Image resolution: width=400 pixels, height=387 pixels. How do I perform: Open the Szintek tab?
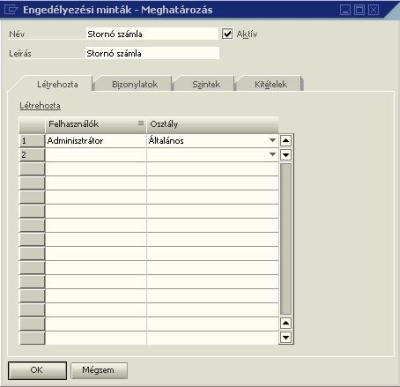point(206,84)
